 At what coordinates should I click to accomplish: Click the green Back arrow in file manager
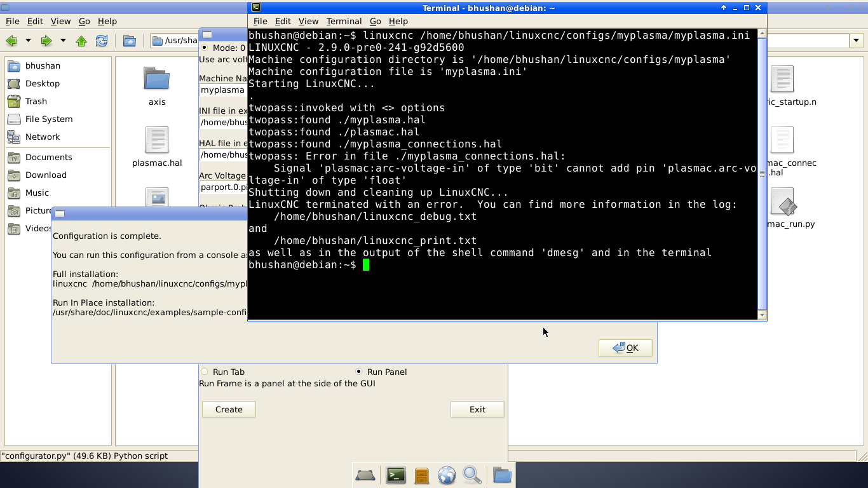[x=11, y=41]
